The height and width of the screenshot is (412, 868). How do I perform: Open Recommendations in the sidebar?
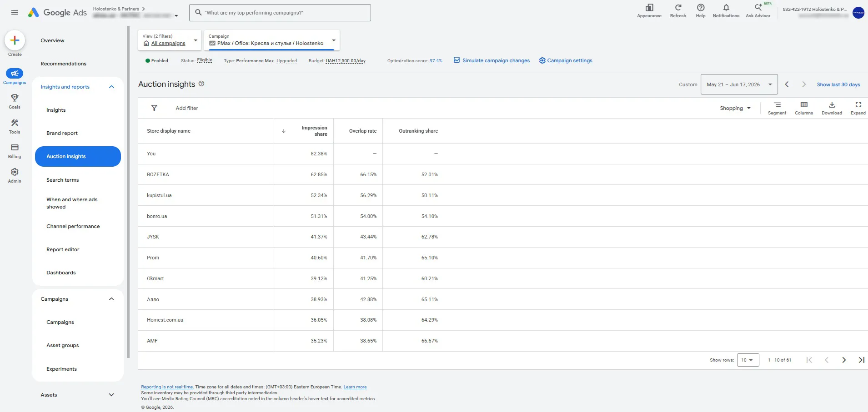pyautogui.click(x=63, y=64)
